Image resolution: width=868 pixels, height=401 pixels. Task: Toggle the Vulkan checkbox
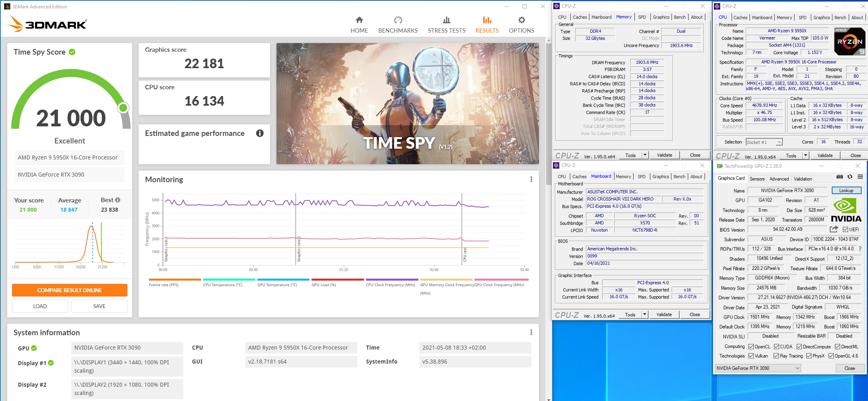(751, 356)
